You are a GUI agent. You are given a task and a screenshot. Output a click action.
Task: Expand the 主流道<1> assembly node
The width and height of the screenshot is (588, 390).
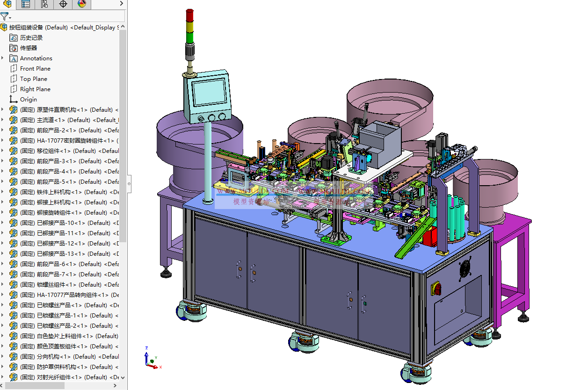(x=3, y=120)
